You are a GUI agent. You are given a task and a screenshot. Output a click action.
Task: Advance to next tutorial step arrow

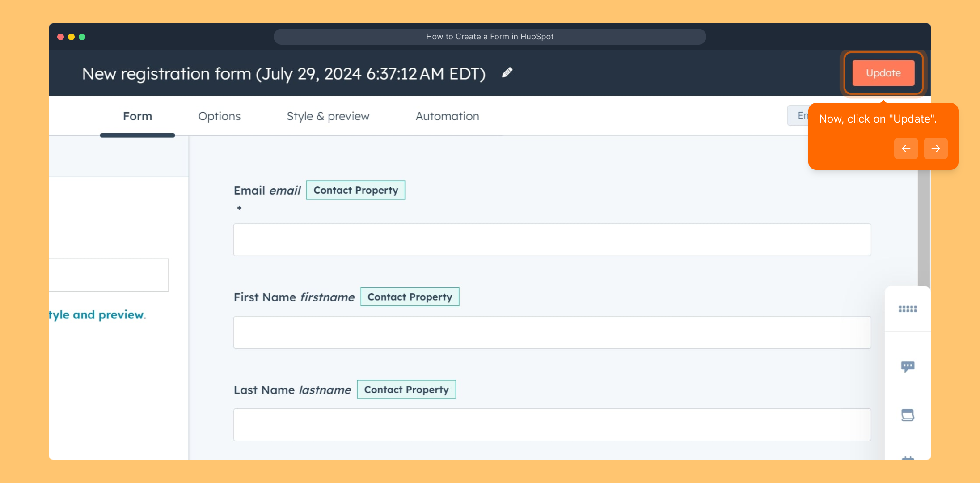click(x=935, y=148)
